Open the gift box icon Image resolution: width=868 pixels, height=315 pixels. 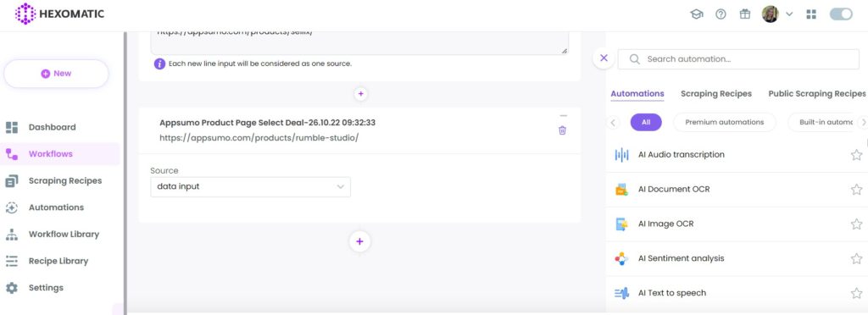click(745, 14)
